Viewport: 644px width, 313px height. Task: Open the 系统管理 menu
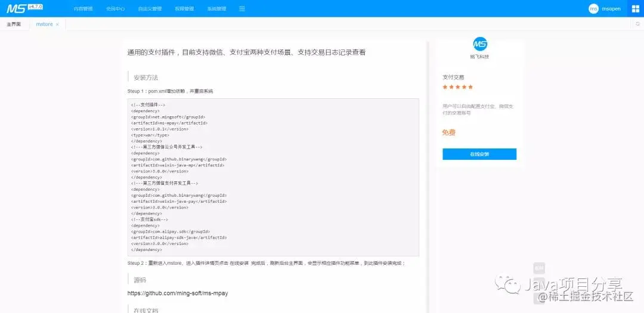[x=216, y=8]
